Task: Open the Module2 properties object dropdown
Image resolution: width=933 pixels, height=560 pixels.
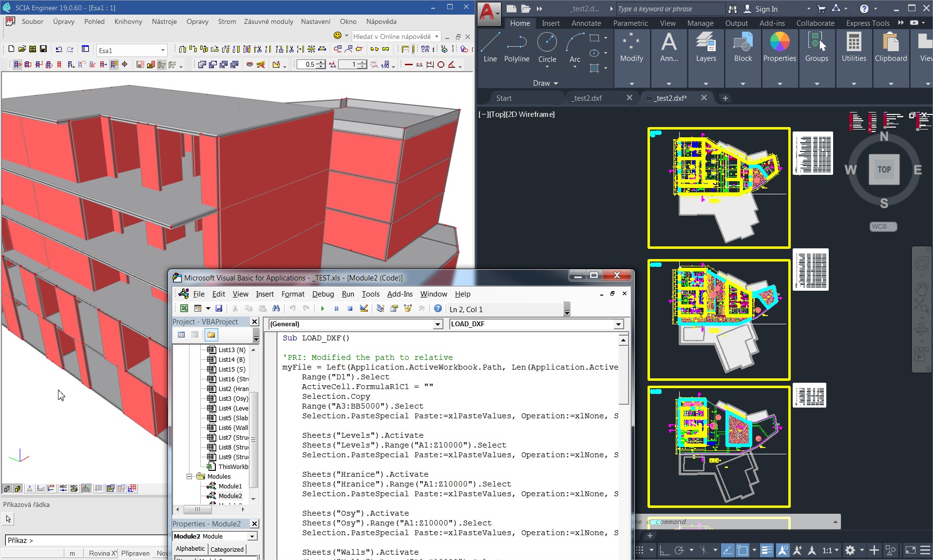Action: [x=252, y=536]
